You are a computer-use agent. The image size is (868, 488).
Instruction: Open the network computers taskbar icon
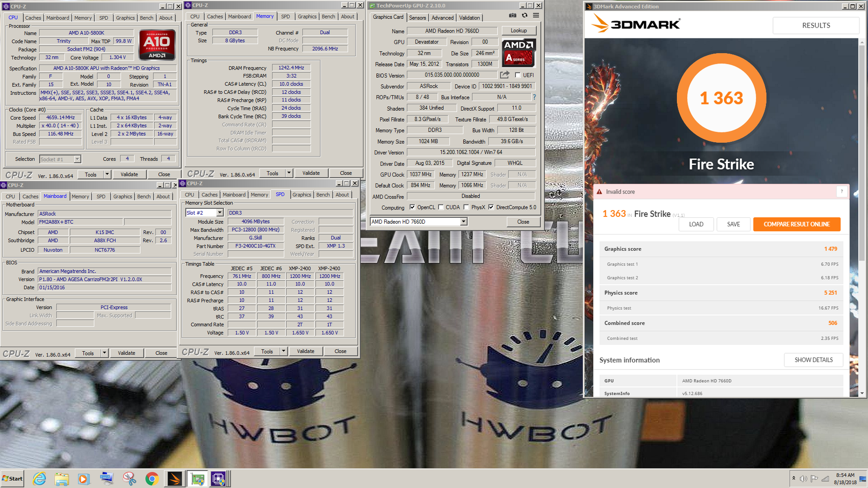(107, 479)
